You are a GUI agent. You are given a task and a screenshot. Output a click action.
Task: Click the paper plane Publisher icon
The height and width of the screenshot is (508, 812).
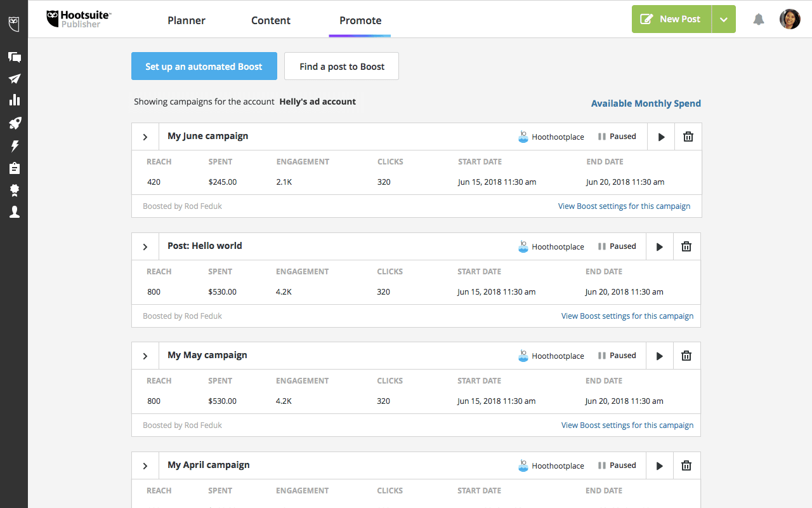tap(14, 79)
